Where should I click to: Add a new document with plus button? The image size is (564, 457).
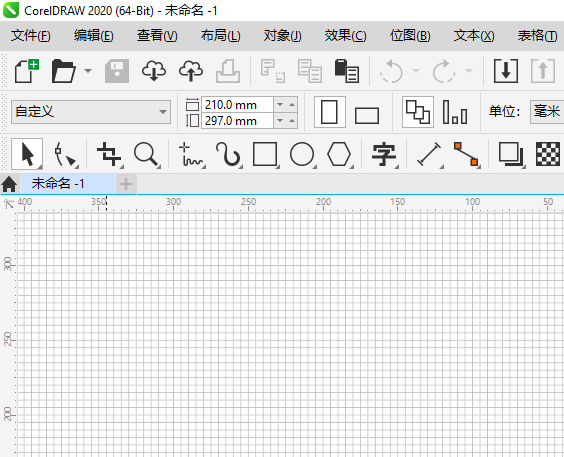tap(126, 184)
